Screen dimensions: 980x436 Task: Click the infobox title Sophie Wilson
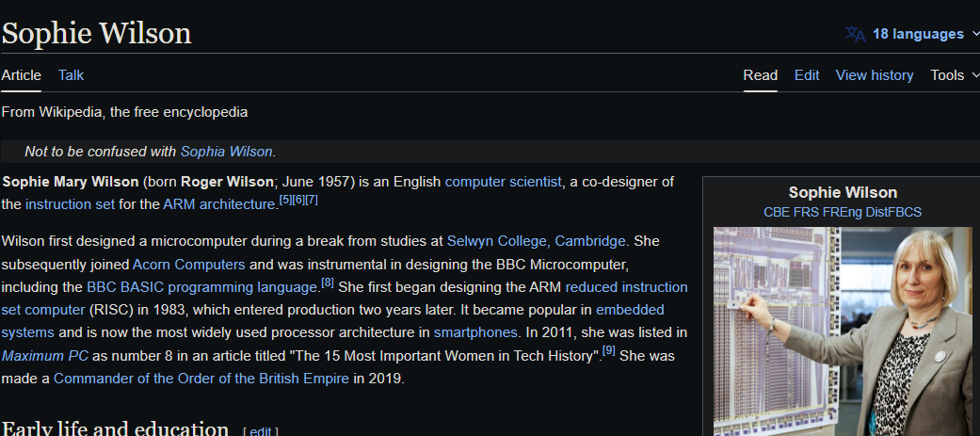[843, 193]
